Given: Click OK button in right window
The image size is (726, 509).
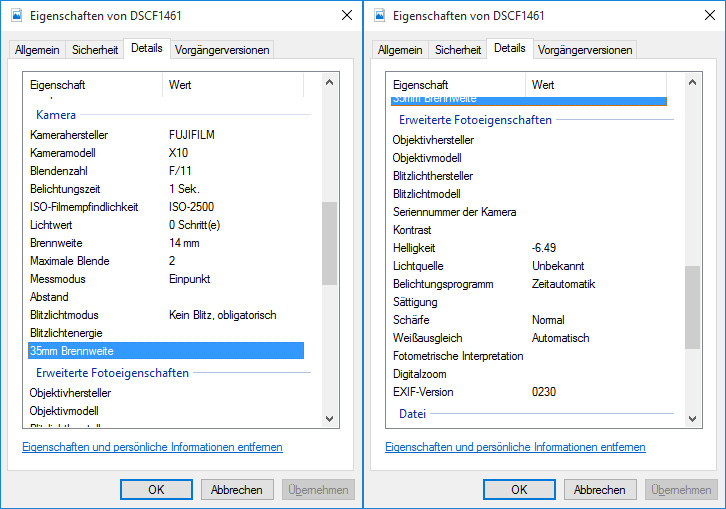Looking at the screenshot, I should pos(519,490).
